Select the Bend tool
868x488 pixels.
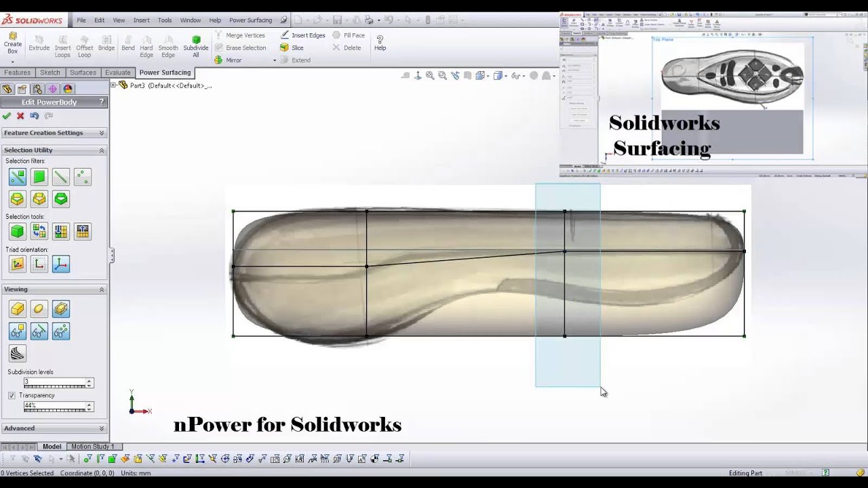[x=128, y=43]
